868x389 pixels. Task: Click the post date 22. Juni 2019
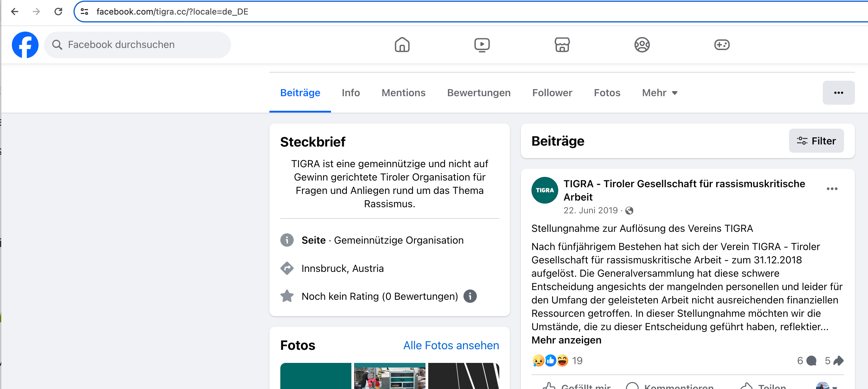(x=590, y=211)
